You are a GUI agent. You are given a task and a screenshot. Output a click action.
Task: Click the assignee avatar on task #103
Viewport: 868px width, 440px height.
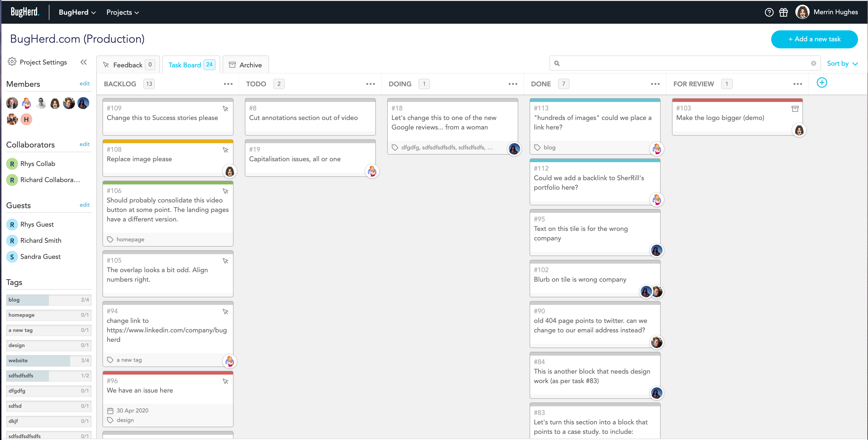click(x=799, y=130)
